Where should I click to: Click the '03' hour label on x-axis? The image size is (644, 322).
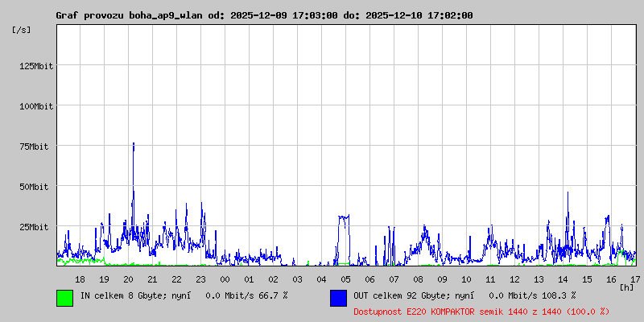pyautogui.click(x=297, y=279)
